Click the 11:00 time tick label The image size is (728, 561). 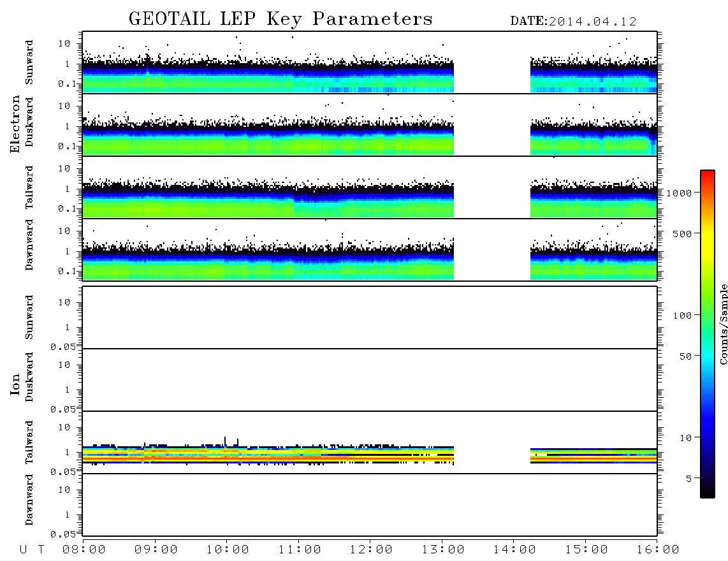click(300, 550)
